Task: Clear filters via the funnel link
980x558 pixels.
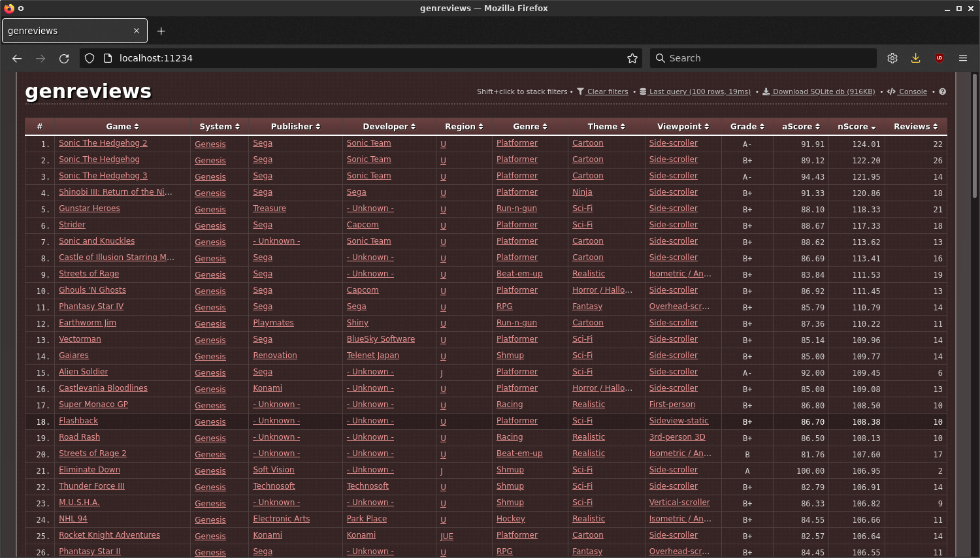Action: pos(602,91)
